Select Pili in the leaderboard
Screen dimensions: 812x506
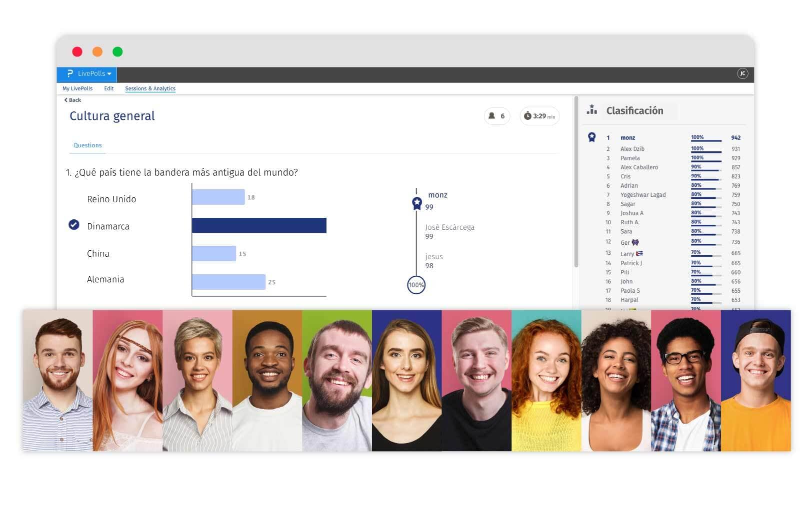(x=624, y=272)
